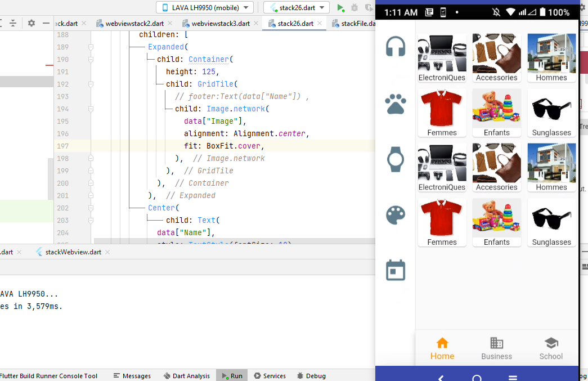Close the webviewstack3.dart tab
The image size is (588, 381).
click(x=256, y=23)
